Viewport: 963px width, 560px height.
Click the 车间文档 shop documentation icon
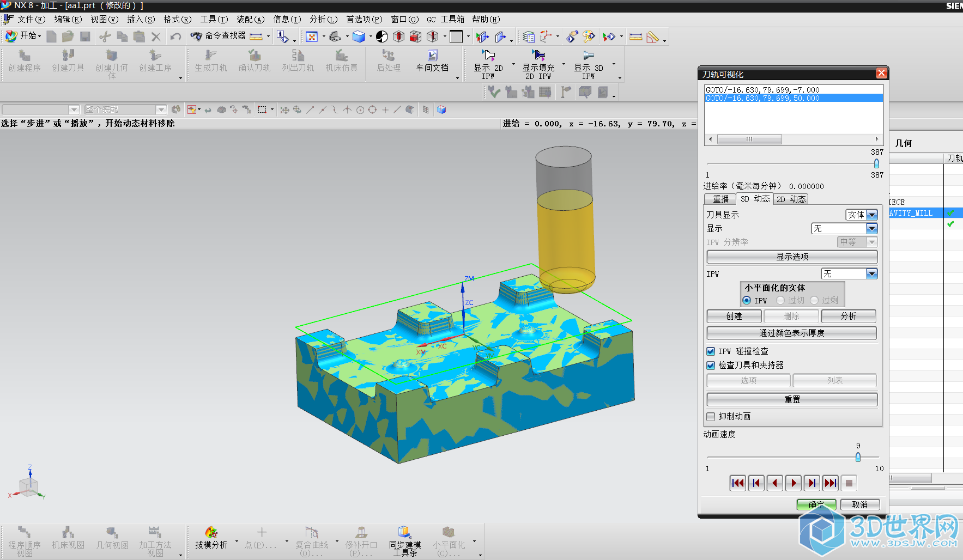pyautogui.click(x=432, y=56)
